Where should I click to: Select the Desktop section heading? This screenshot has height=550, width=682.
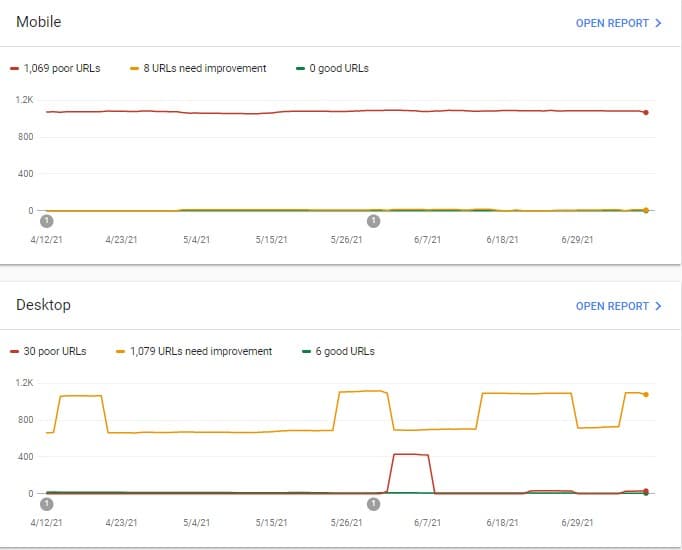[43, 305]
